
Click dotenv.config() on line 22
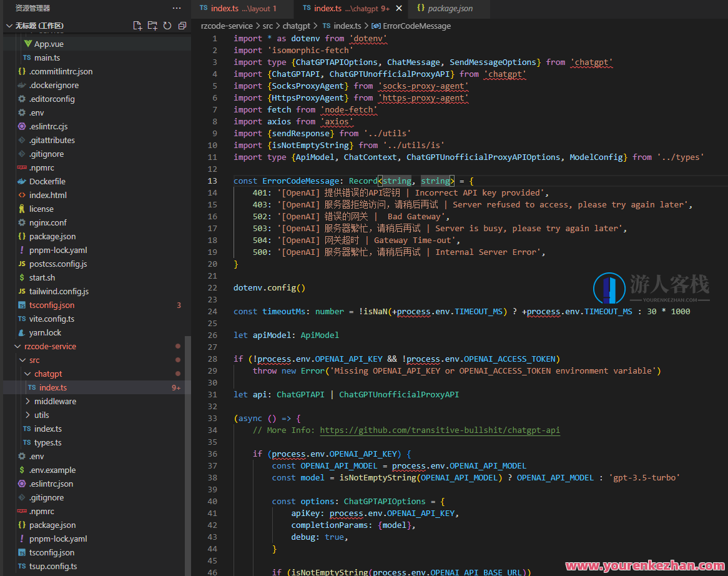click(x=269, y=288)
